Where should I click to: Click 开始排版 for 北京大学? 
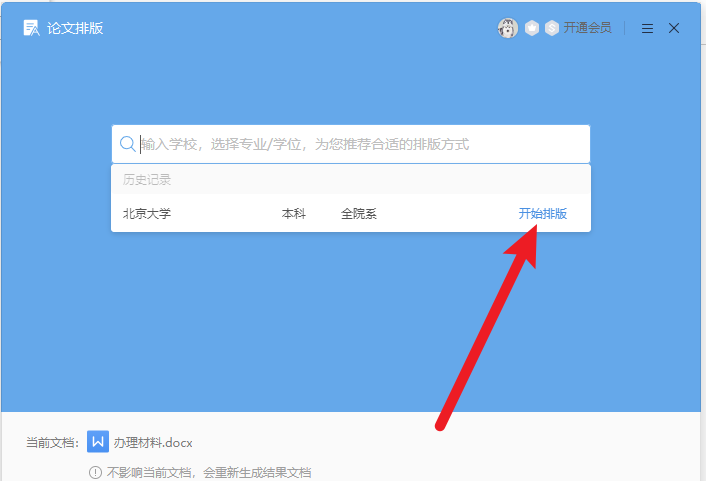pos(543,213)
